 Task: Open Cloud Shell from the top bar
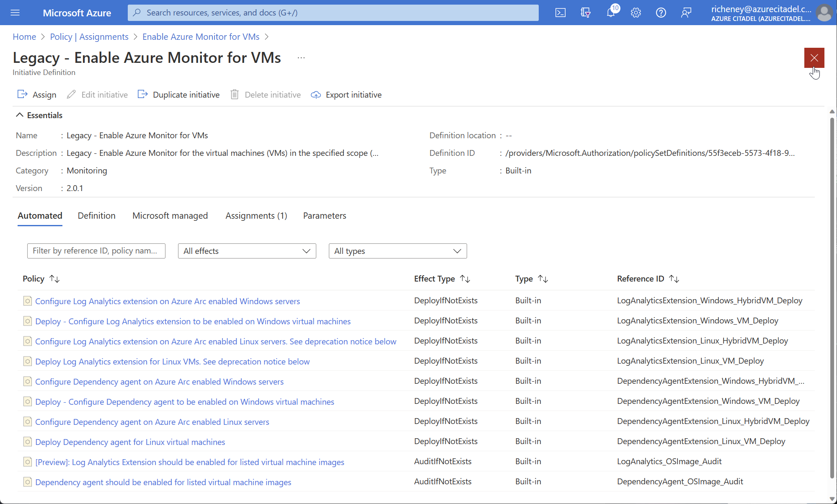point(560,13)
